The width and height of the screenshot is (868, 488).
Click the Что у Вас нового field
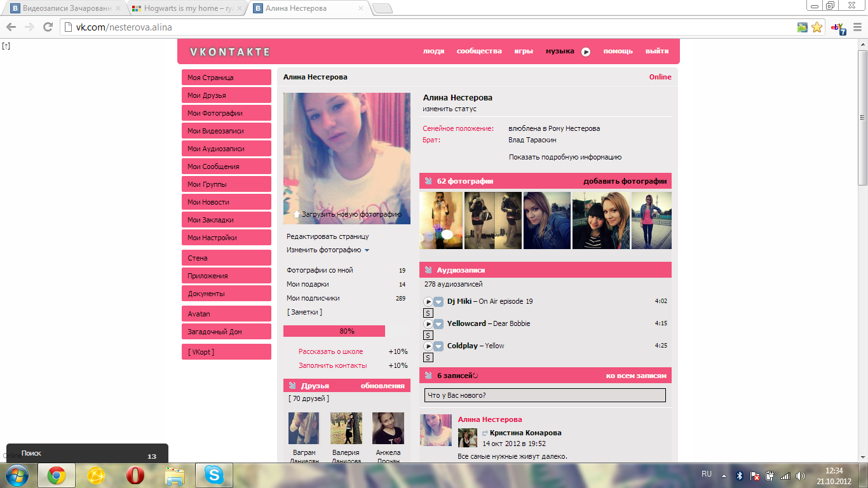(545, 395)
